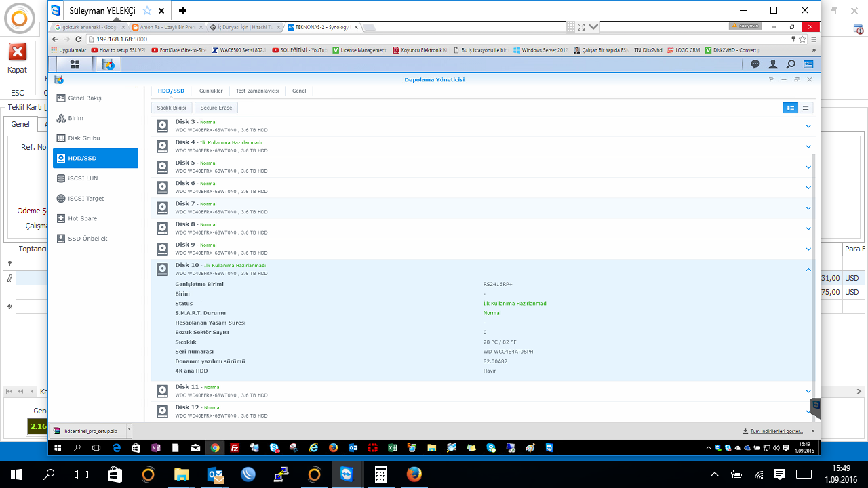Click the Secure Erase button
Viewport: 868px width, 488px height.
(x=216, y=108)
